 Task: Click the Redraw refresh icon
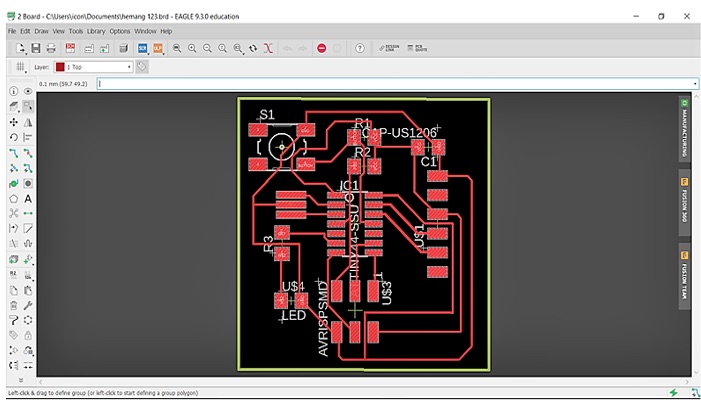tap(253, 48)
